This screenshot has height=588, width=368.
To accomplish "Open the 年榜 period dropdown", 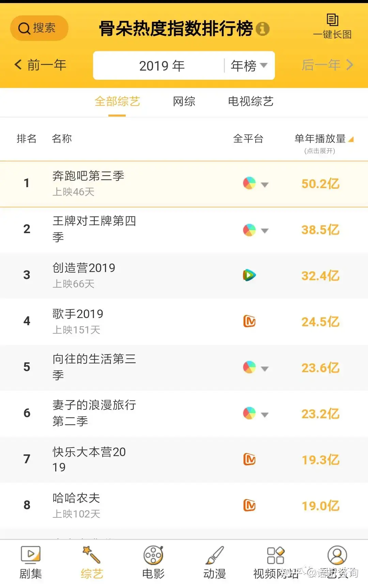I will click(249, 65).
